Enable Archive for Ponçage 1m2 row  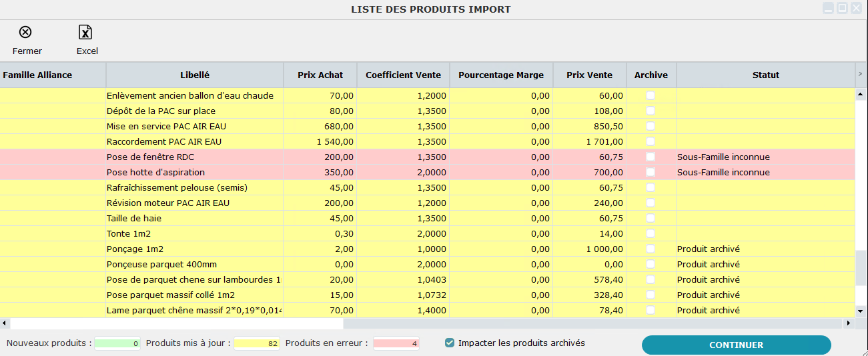point(650,249)
